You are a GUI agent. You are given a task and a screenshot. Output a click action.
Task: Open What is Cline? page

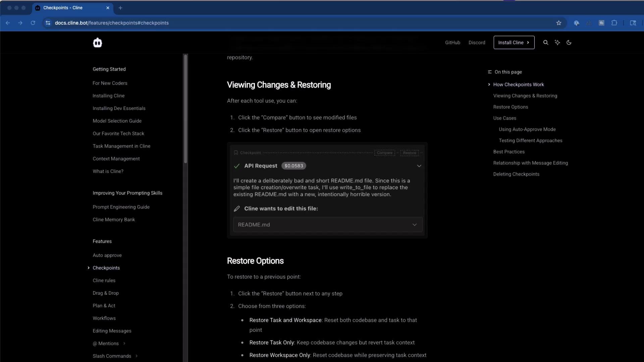108,171
